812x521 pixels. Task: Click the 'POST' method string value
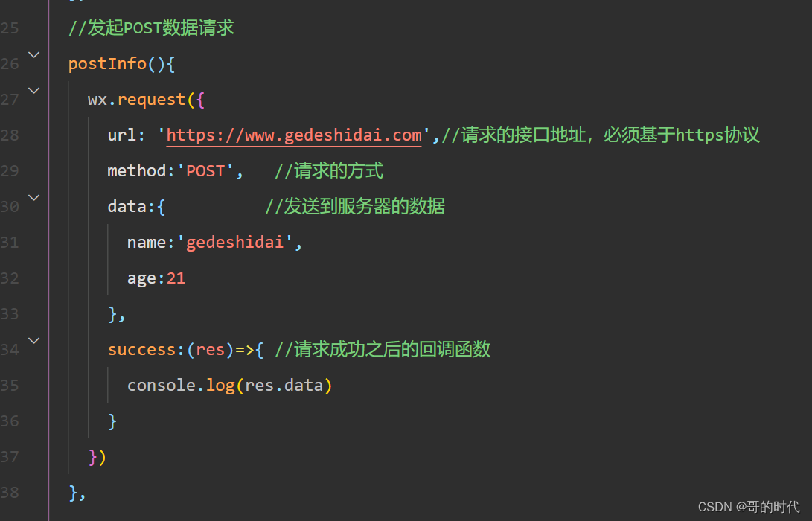(x=205, y=171)
